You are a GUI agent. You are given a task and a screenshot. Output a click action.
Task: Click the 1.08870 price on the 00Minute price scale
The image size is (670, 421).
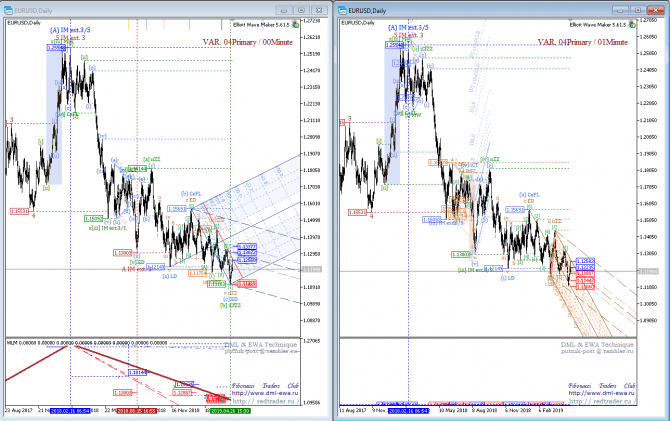(312, 320)
